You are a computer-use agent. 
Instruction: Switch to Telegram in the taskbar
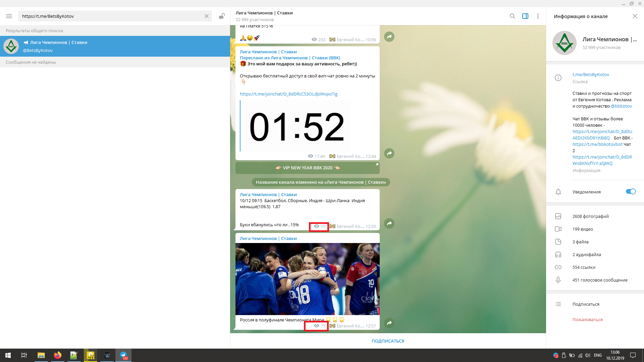pos(123,355)
